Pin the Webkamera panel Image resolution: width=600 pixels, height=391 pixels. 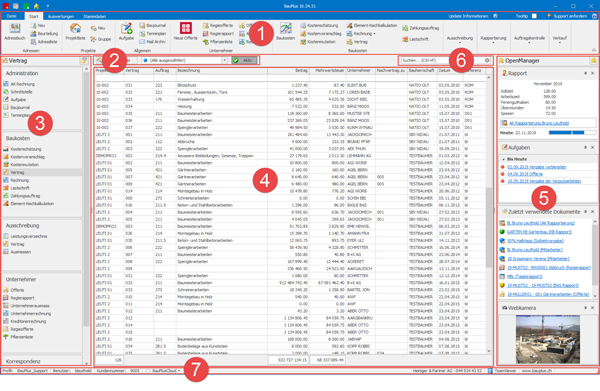[585, 308]
